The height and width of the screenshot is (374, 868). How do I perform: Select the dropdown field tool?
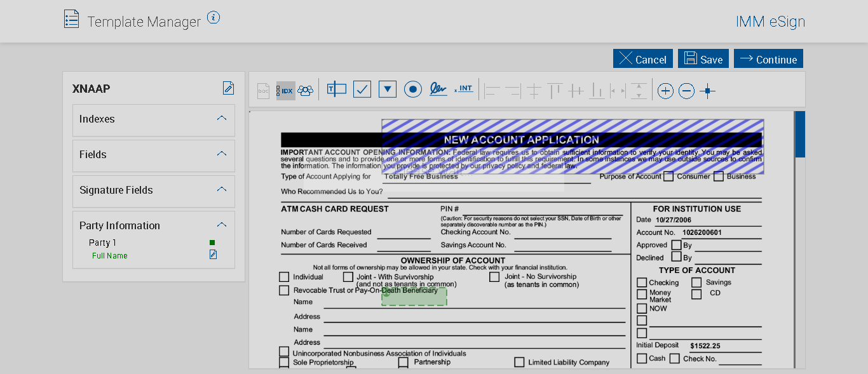[x=388, y=90]
